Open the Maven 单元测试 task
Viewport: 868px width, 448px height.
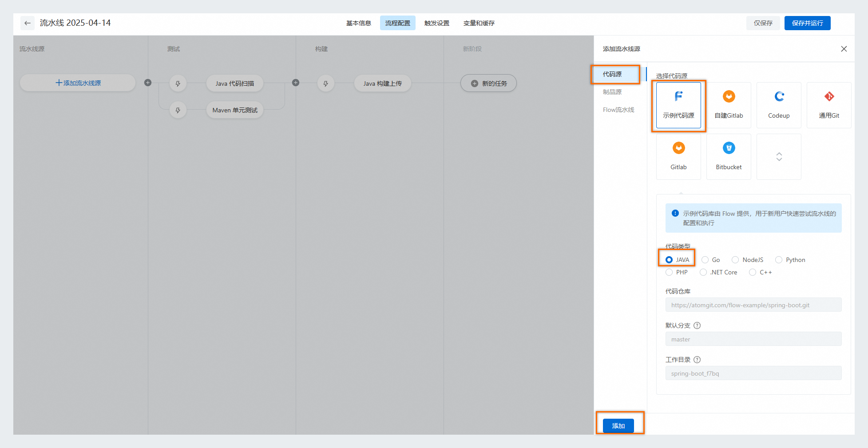[235, 110]
